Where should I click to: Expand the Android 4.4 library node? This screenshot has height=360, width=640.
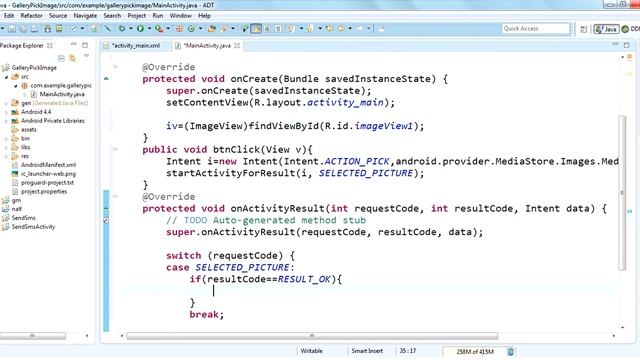(6, 112)
